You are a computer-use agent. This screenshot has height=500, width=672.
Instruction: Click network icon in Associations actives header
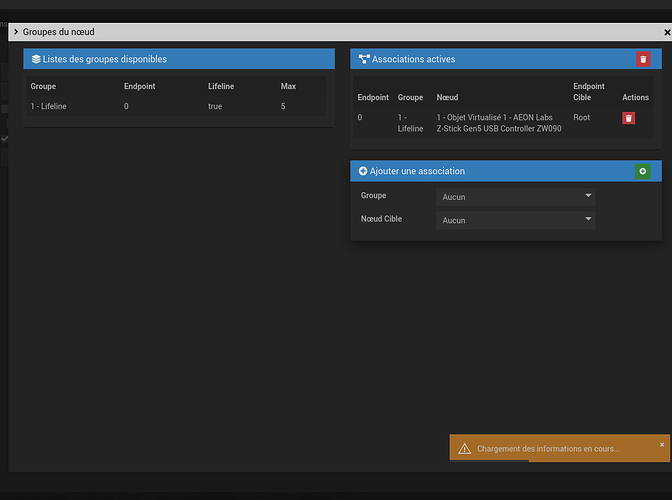pos(364,59)
